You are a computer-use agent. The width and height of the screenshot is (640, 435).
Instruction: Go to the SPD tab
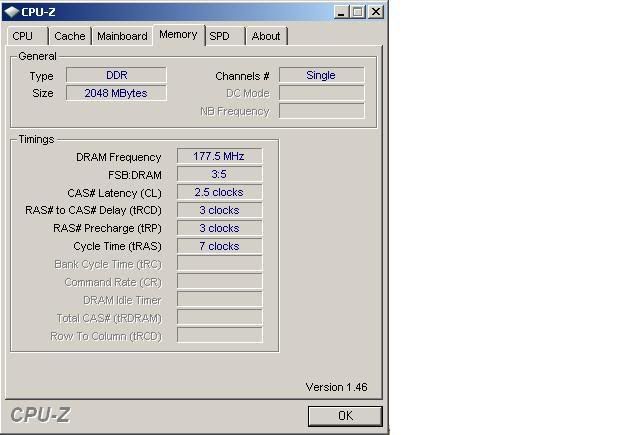(x=219, y=36)
